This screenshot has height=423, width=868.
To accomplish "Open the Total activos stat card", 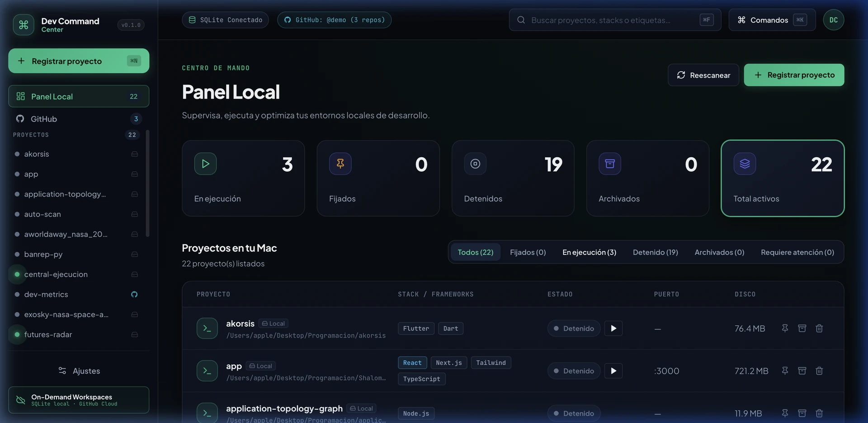I will (x=783, y=178).
